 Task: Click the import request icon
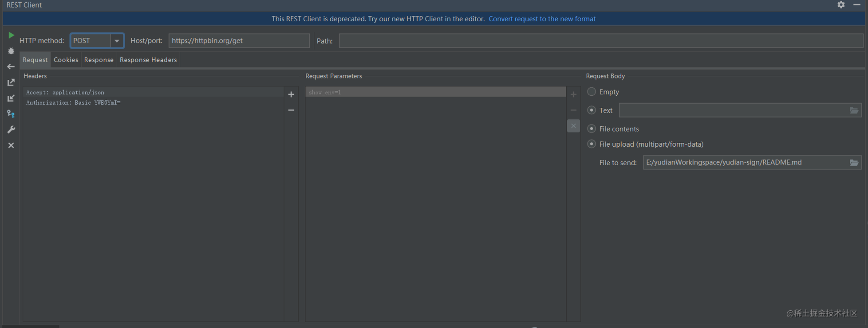click(11, 98)
